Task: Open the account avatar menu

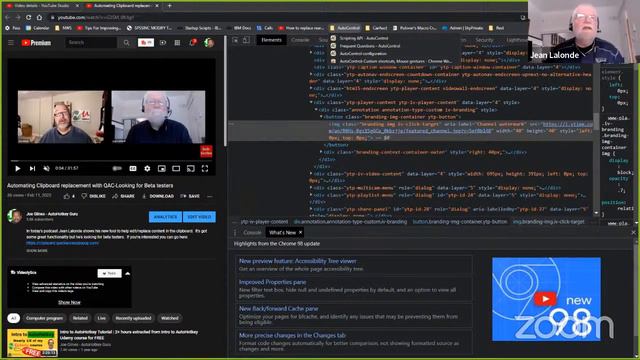Action: click(209, 42)
